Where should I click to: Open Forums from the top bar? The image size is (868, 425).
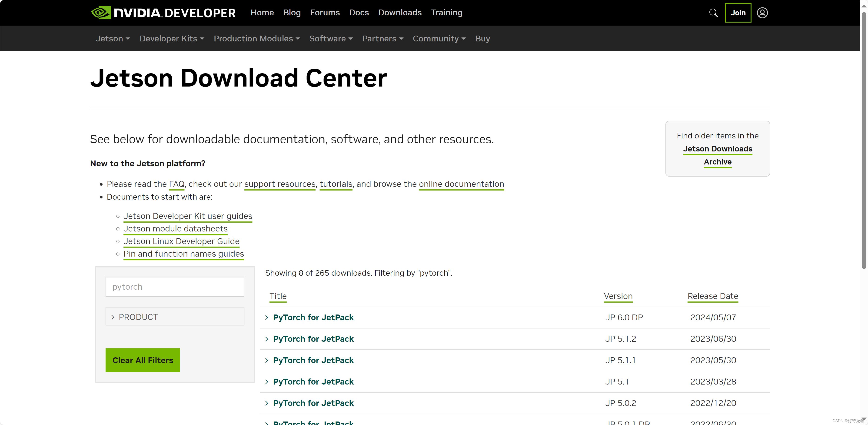click(x=325, y=13)
